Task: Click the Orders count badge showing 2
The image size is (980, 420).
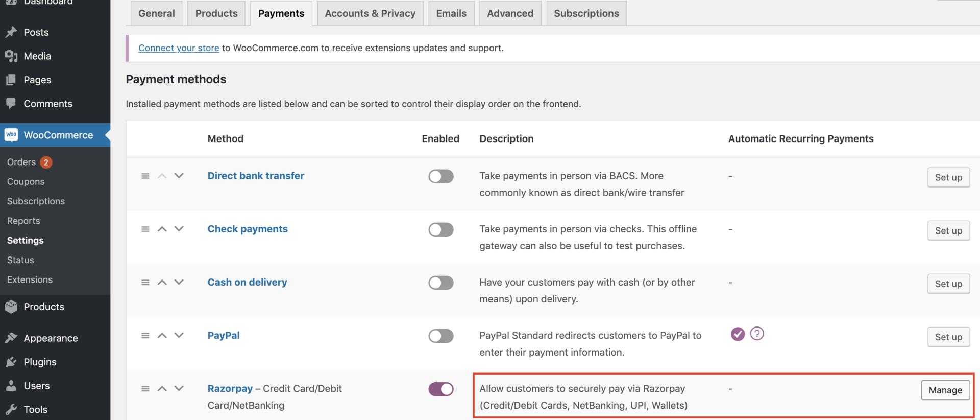Action: pyautogui.click(x=46, y=162)
